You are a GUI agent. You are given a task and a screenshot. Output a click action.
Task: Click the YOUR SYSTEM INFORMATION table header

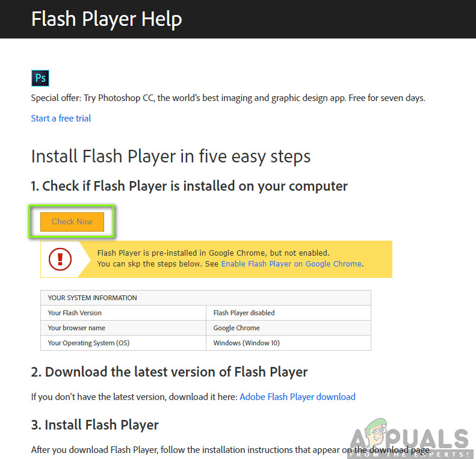point(206,298)
